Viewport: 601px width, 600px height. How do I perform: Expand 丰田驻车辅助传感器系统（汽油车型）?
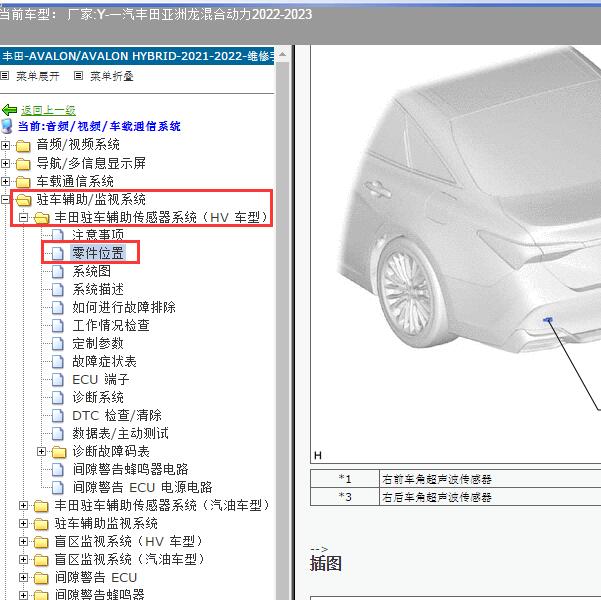click(x=23, y=506)
